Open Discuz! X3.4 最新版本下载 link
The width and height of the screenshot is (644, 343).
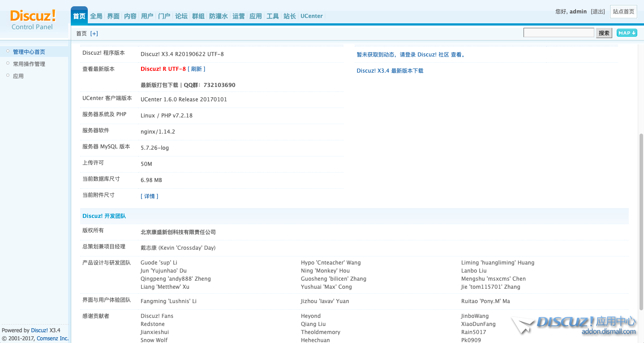click(390, 71)
